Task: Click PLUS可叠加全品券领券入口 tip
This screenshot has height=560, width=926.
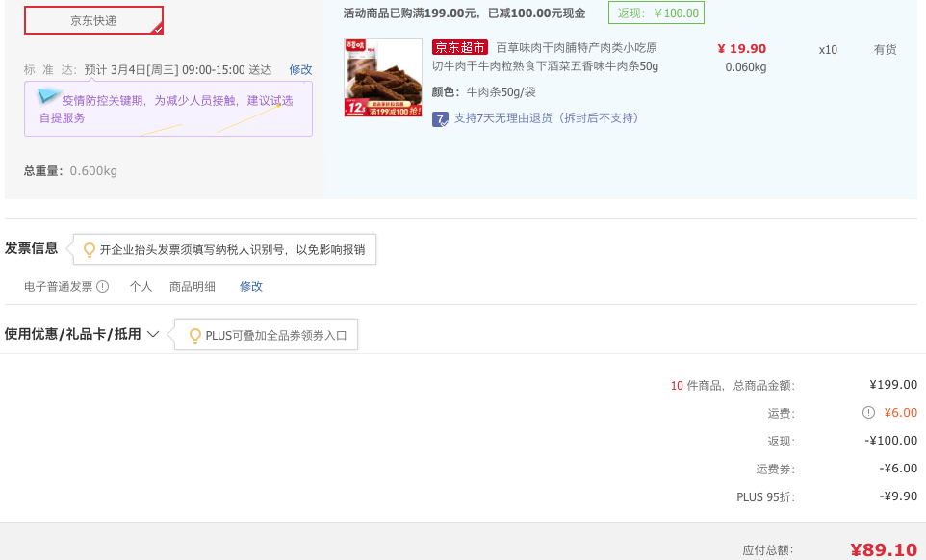Action: click(266, 335)
